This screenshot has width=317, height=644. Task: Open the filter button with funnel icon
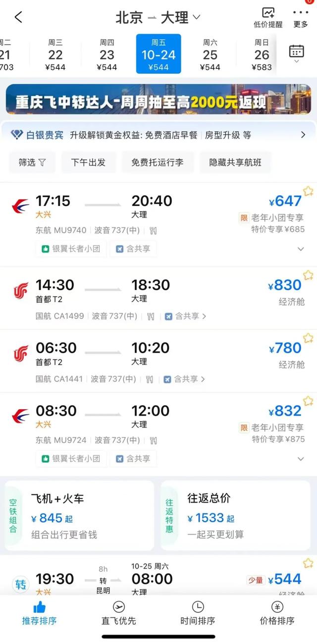(x=32, y=162)
